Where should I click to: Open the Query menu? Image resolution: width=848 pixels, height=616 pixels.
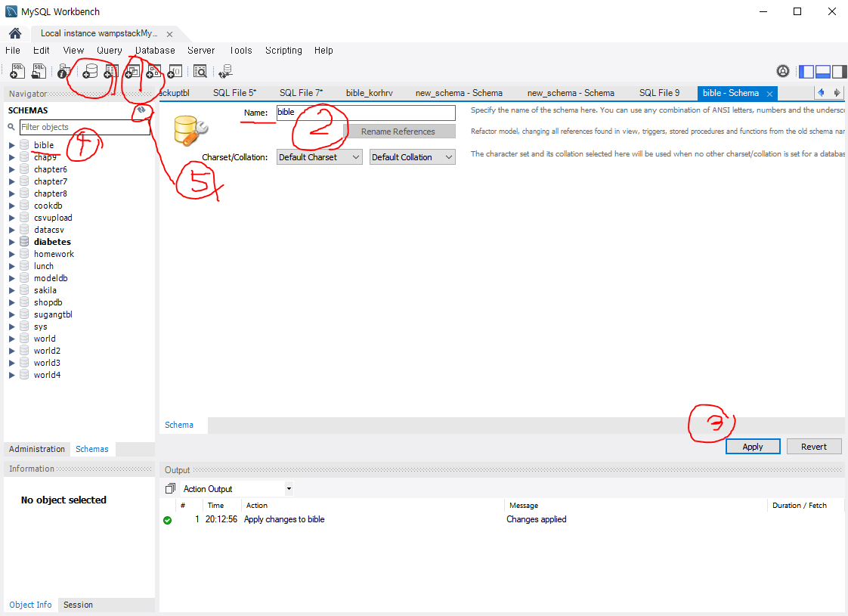coord(110,51)
